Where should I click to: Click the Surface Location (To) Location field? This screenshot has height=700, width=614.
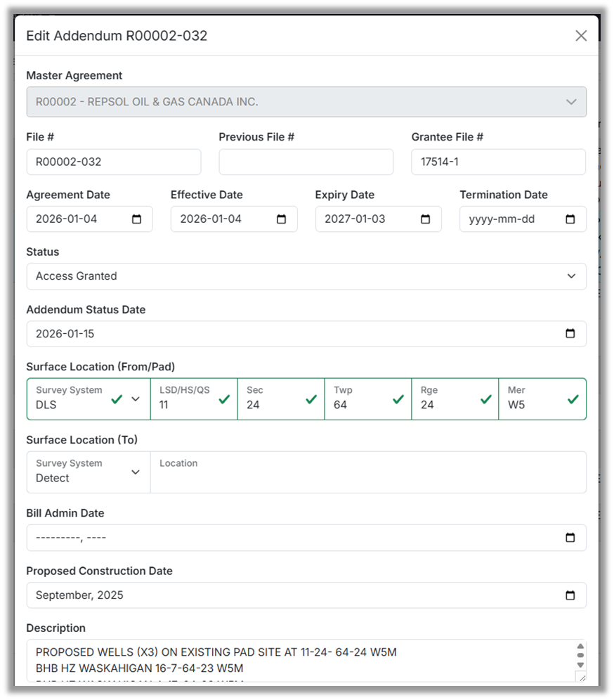[367, 478]
